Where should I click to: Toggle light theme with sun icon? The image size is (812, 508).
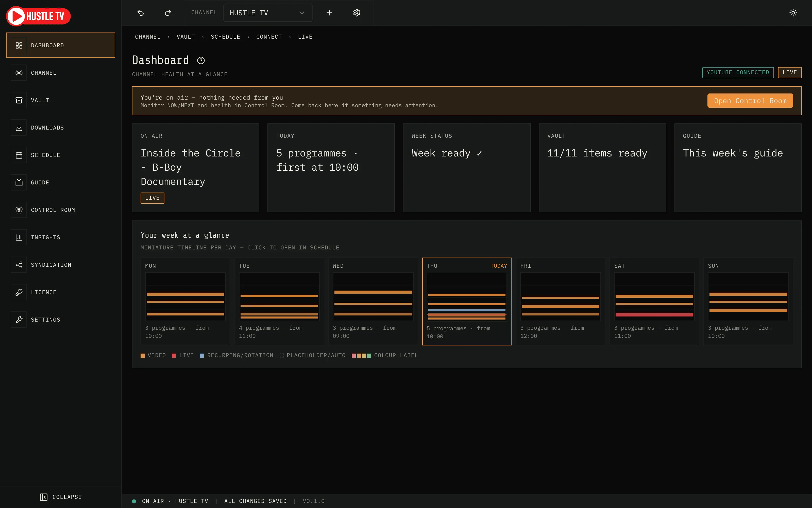pyautogui.click(x=793, y=13)
